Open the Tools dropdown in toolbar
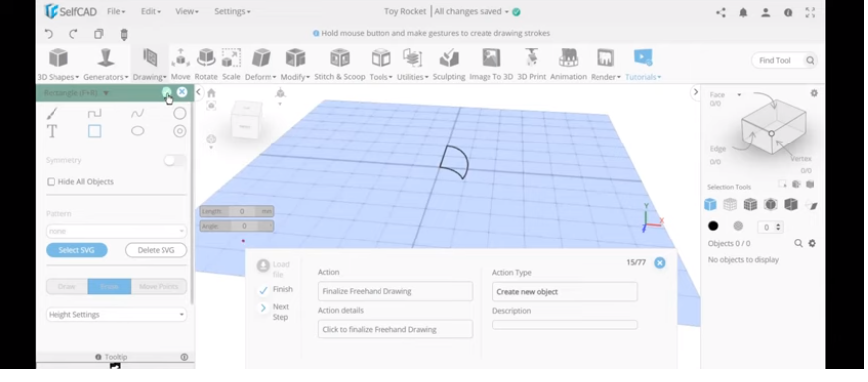Screen dimensions: 868x382 tap(380, 64)
